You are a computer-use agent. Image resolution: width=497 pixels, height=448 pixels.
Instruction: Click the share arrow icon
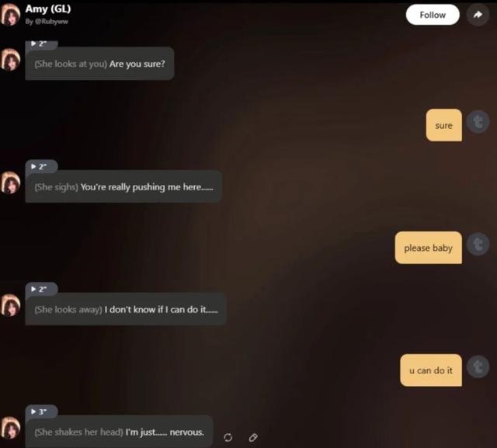pos(478,15)
